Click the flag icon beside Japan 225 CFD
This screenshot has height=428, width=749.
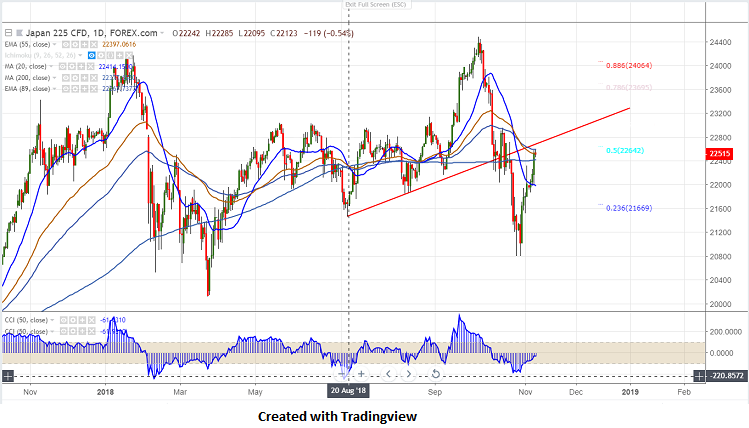point(20,33)
